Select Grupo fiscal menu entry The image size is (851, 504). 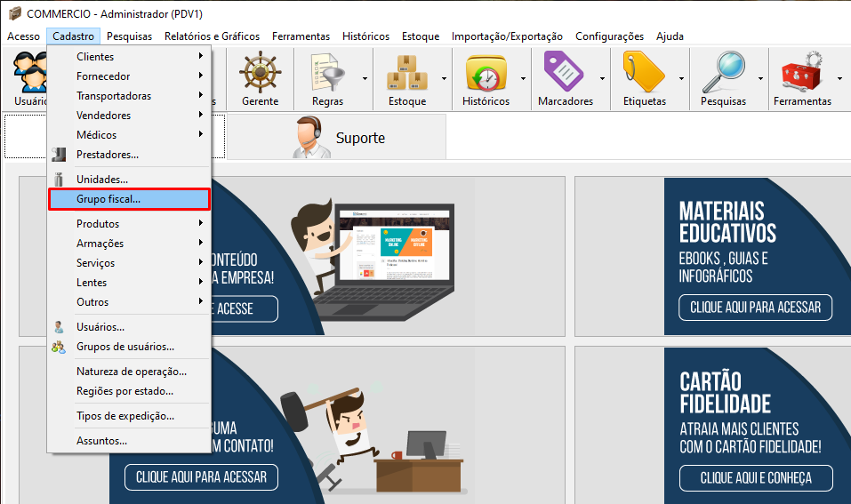129,200
